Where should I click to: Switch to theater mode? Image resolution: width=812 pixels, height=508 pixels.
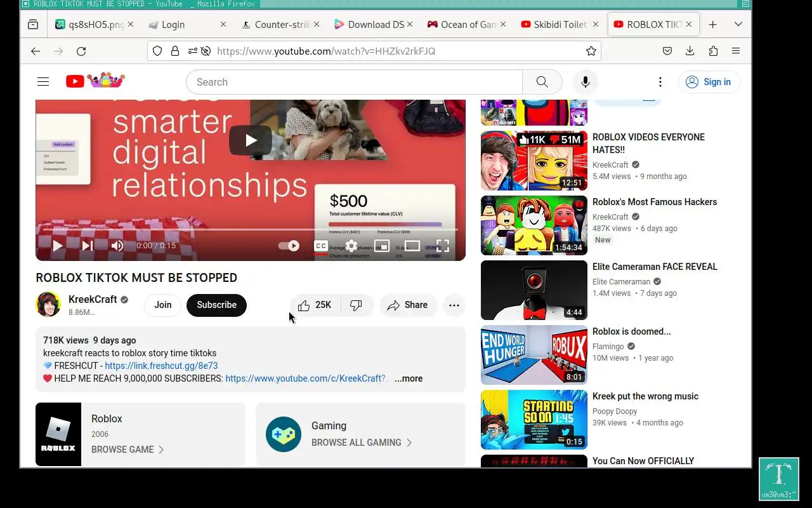pyautogui.click(x=412, y=246)
